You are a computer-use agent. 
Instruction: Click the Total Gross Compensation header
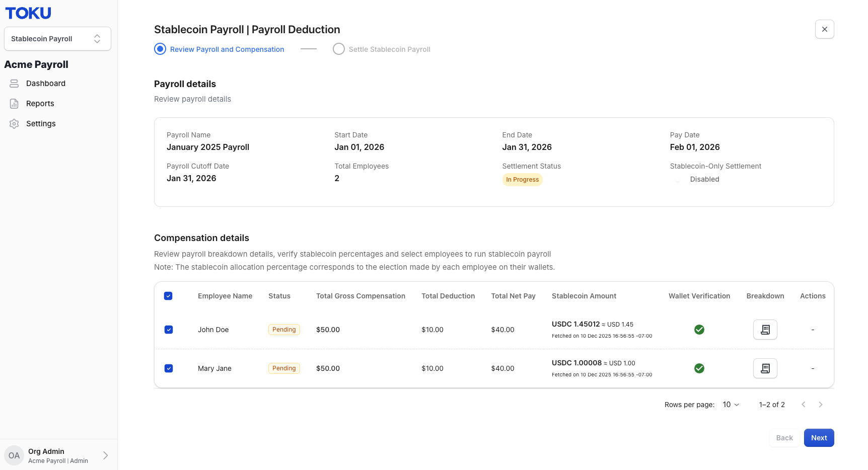(360, 296)
